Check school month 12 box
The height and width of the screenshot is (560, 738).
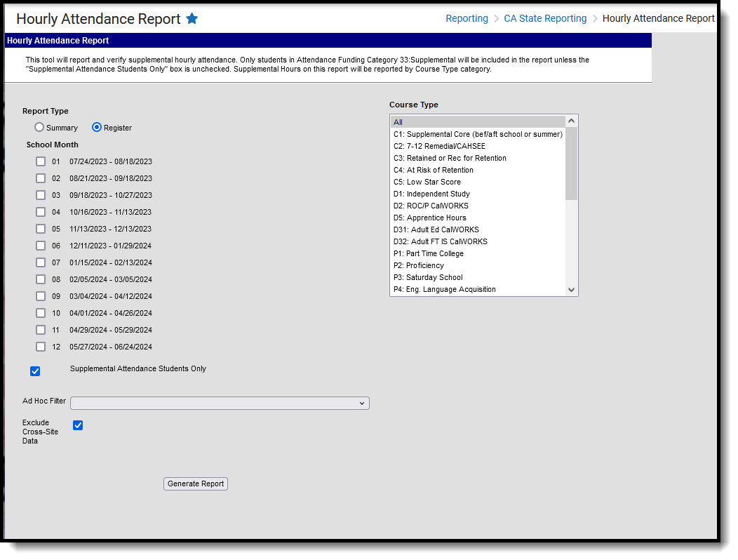click(x=41, y=347)
